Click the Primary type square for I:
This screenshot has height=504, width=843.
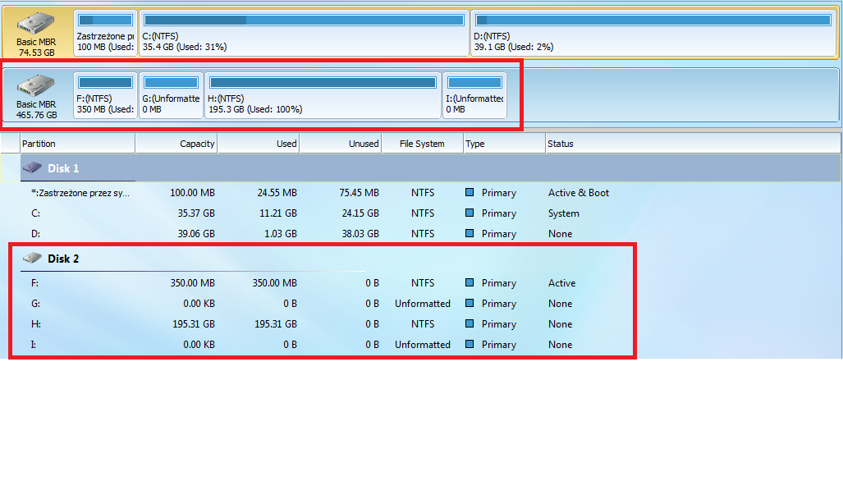tap(470, 344)
